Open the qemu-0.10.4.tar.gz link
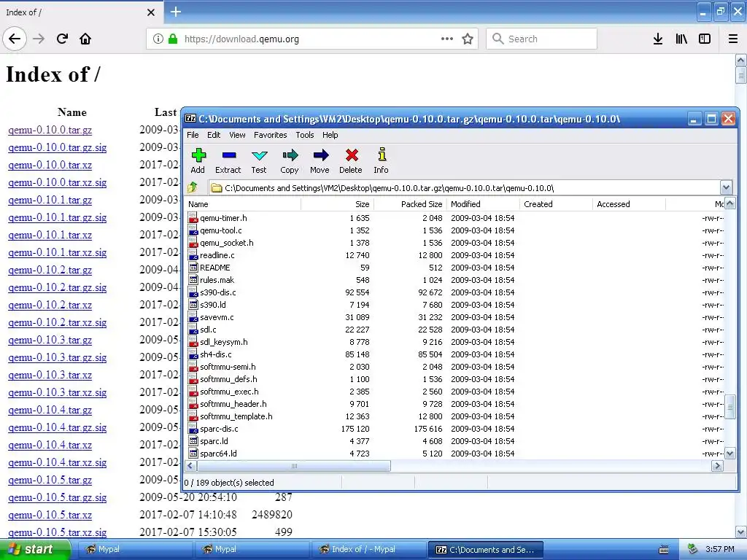 (x=50, y=410)
